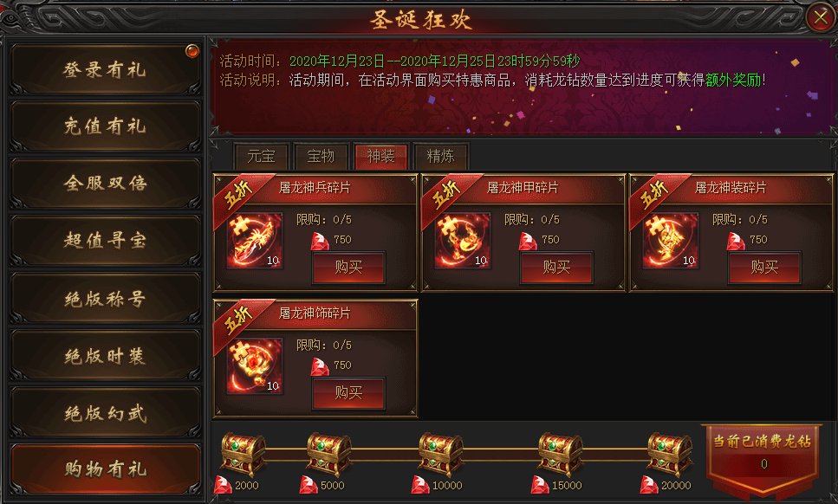Switch to the 元宝 tab

tap(262, 157)
